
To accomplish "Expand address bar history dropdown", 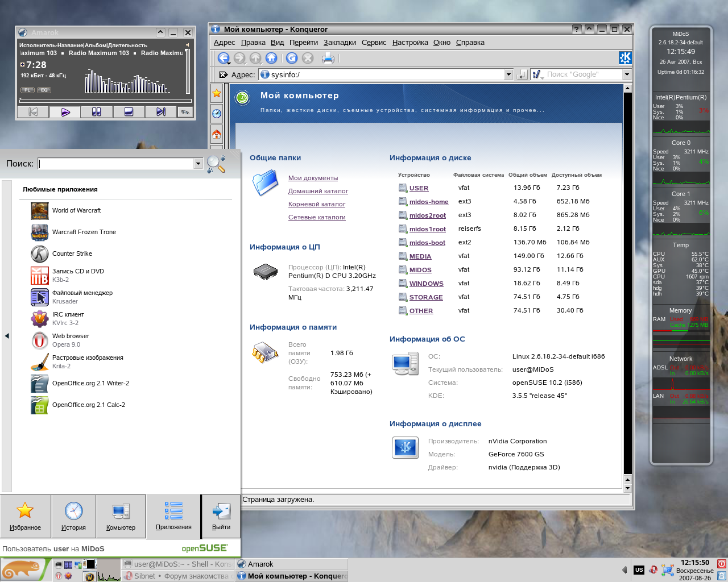I will pyautogui.click(x=508, y=74).
